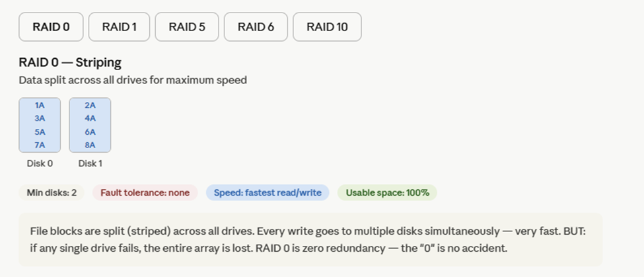The width and height of the screenshot is (644, 277).
Task: Switch to the RAID 1 tab
Action: [119, 27]
